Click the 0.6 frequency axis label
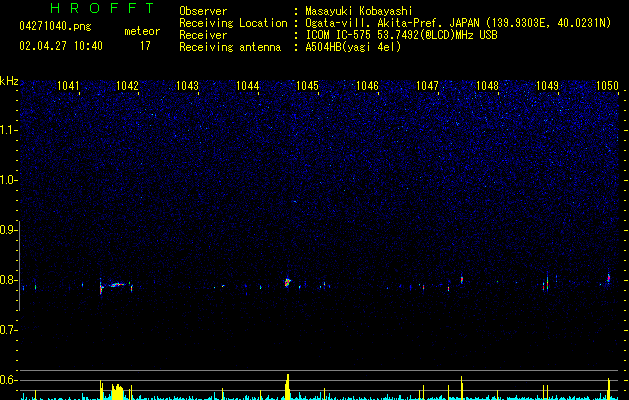The height and width of the screenshot is (400, 629). 8,380
